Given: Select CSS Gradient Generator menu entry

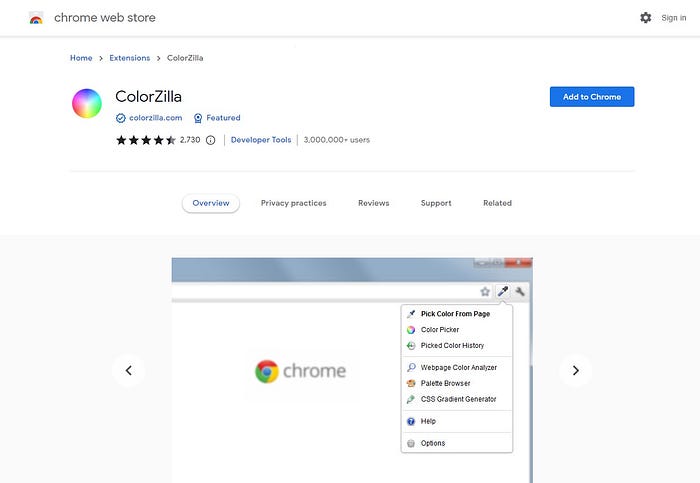Looking at the screenshot, I should (457, 399).
